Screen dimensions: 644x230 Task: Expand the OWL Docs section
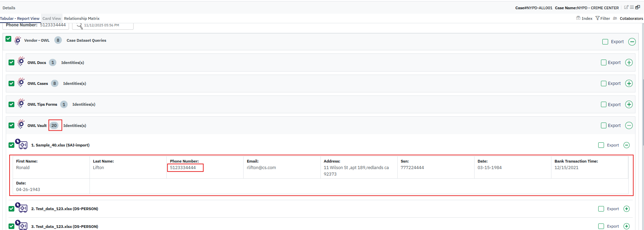point(629,63)
